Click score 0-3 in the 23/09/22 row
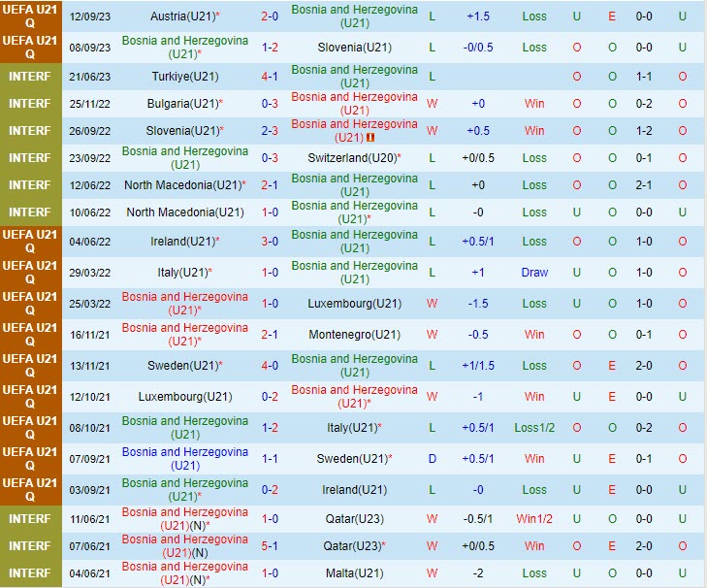The image size is (707, 588). [270, 158]
